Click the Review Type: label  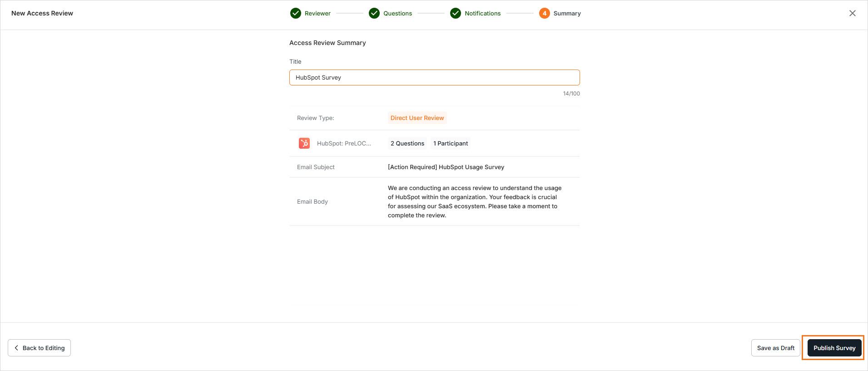point(316,118)
